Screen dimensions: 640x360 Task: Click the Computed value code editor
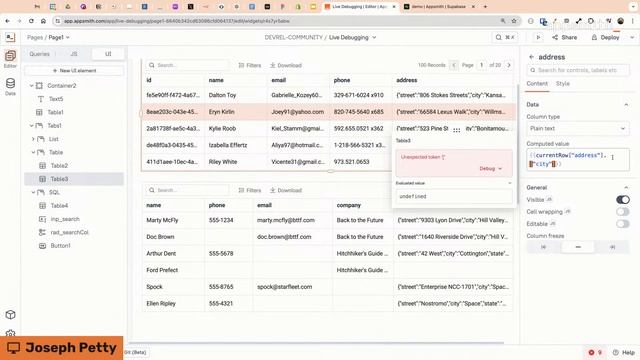(578, 160)
